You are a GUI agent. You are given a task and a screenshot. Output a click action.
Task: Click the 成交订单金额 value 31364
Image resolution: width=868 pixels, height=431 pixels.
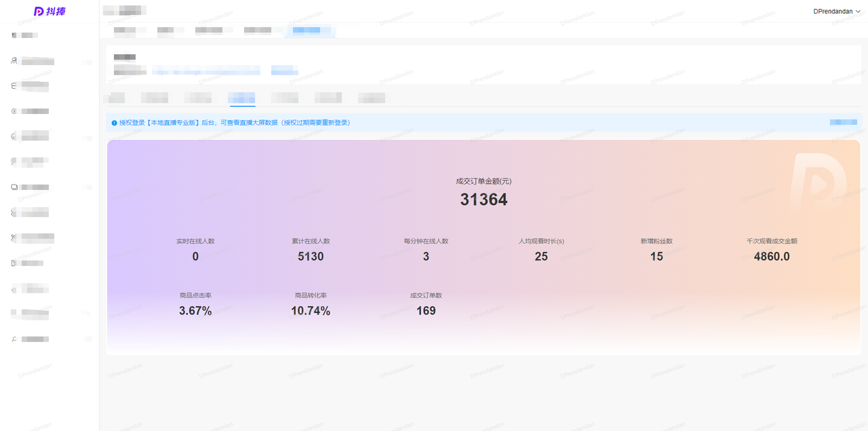tap(484, 200)
